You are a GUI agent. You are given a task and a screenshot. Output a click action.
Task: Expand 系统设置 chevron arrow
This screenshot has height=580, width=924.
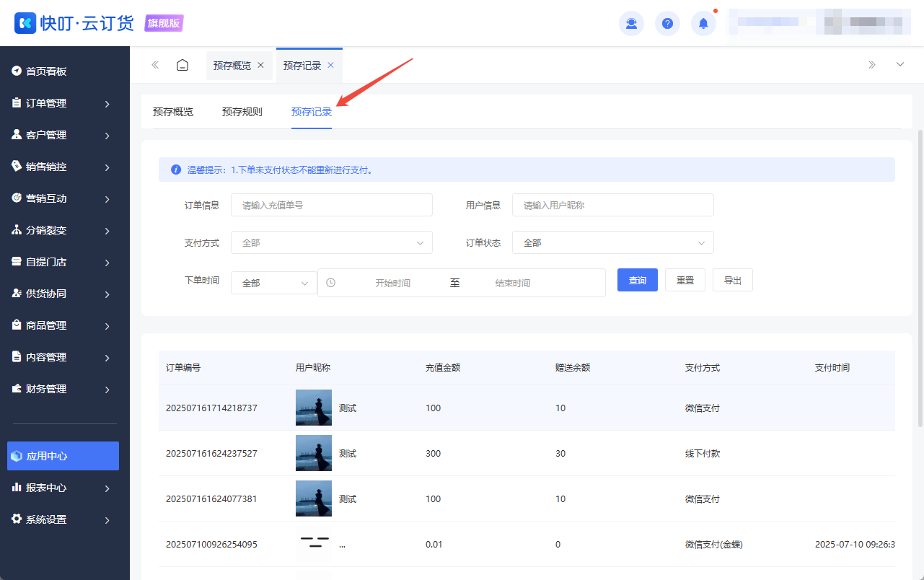[x=107, y=520]
